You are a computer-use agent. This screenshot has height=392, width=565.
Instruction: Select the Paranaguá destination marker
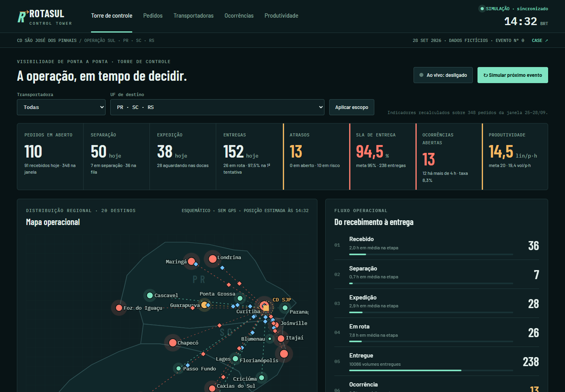pos(285,308)
